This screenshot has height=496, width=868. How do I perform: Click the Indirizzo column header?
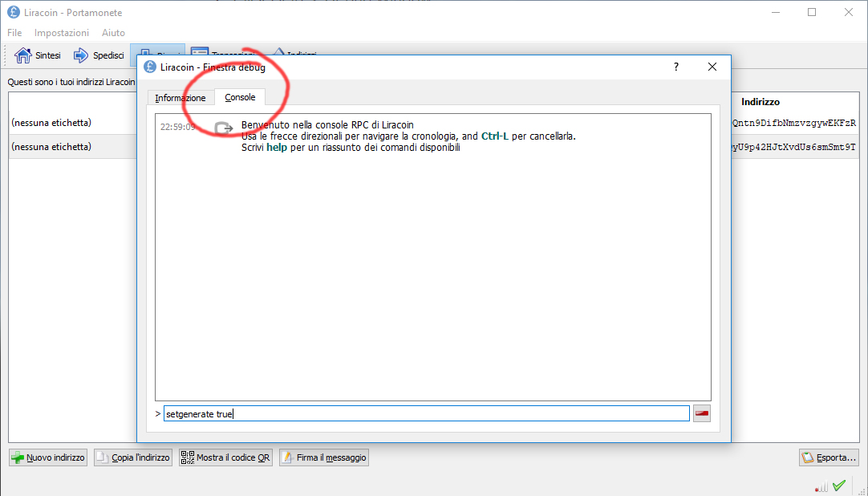tap(761, 102)
